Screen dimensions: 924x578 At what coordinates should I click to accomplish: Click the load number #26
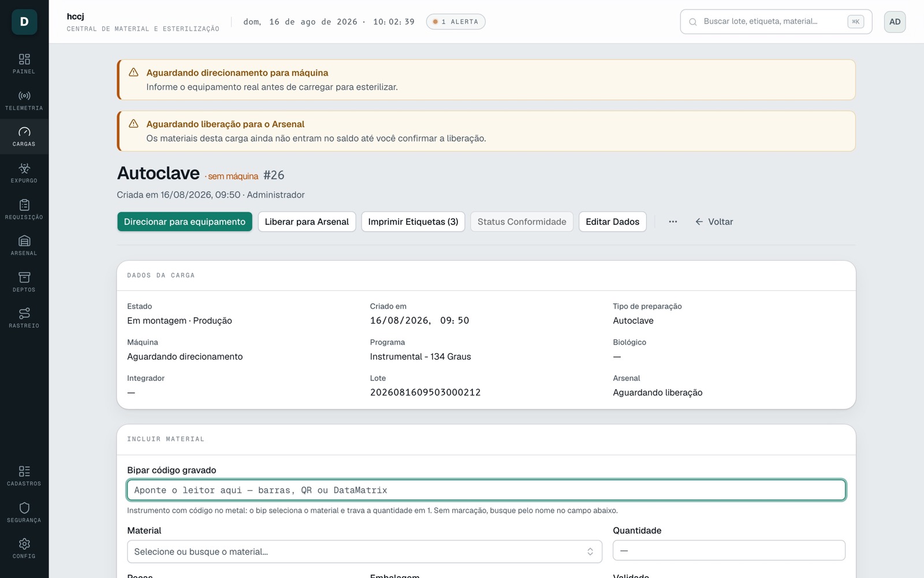[274, 175]
